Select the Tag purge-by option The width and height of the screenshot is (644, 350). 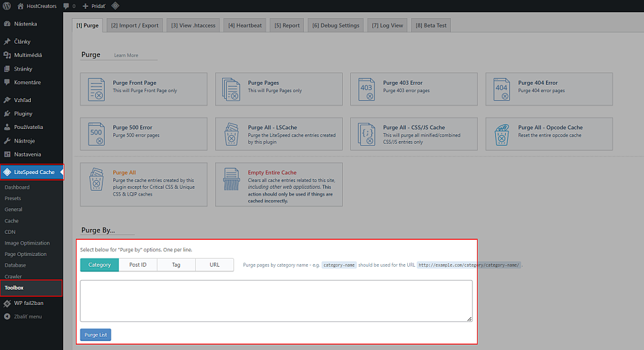176,265
